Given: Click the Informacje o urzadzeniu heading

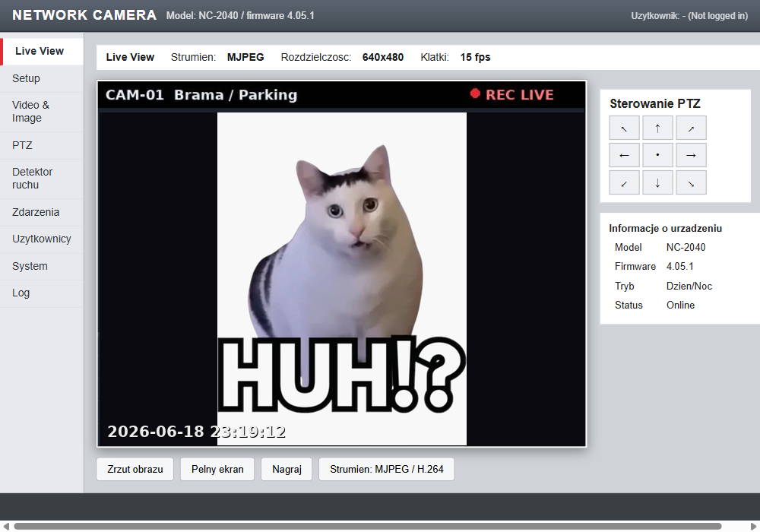Looking at the screenshot, I should [666, 229].
